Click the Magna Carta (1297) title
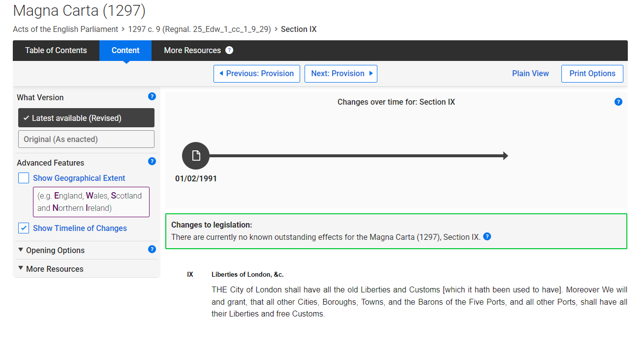 79,10
